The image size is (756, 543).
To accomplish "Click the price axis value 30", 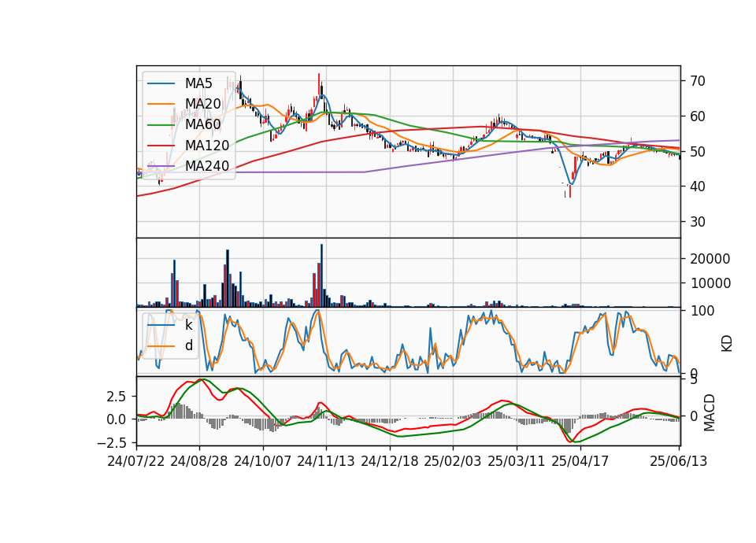I will [698, 222].
